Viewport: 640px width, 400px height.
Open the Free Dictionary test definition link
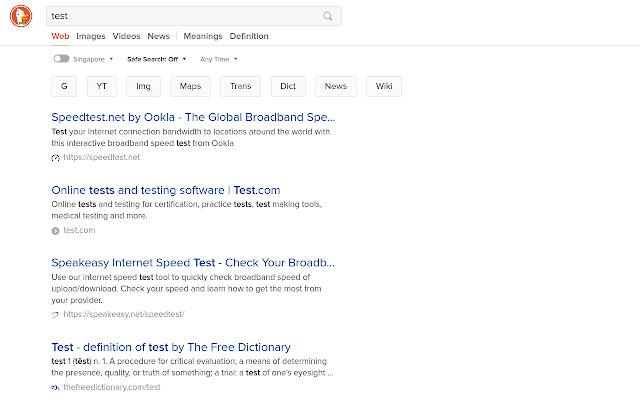pos(171,347)
